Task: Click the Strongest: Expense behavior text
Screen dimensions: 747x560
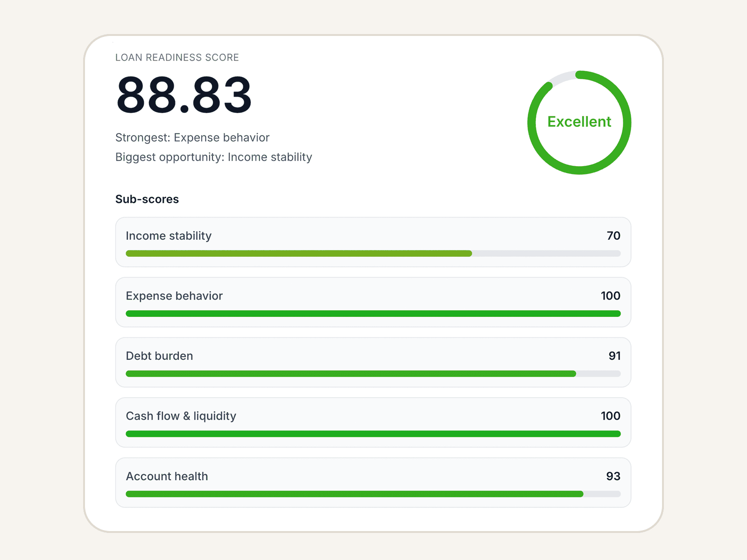Action: (x=192, y=137)
